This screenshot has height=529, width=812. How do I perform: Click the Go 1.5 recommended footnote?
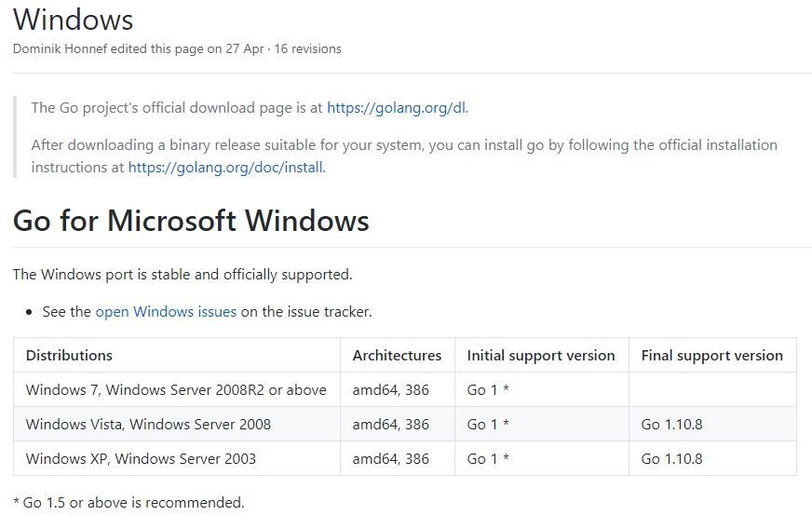point(129,503)
